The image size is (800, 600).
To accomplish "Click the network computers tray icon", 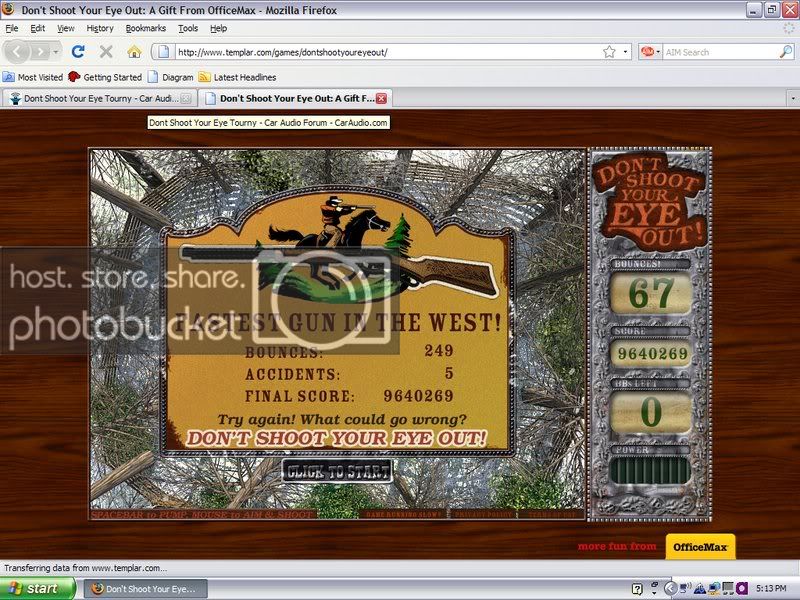I will click(714, 589).
